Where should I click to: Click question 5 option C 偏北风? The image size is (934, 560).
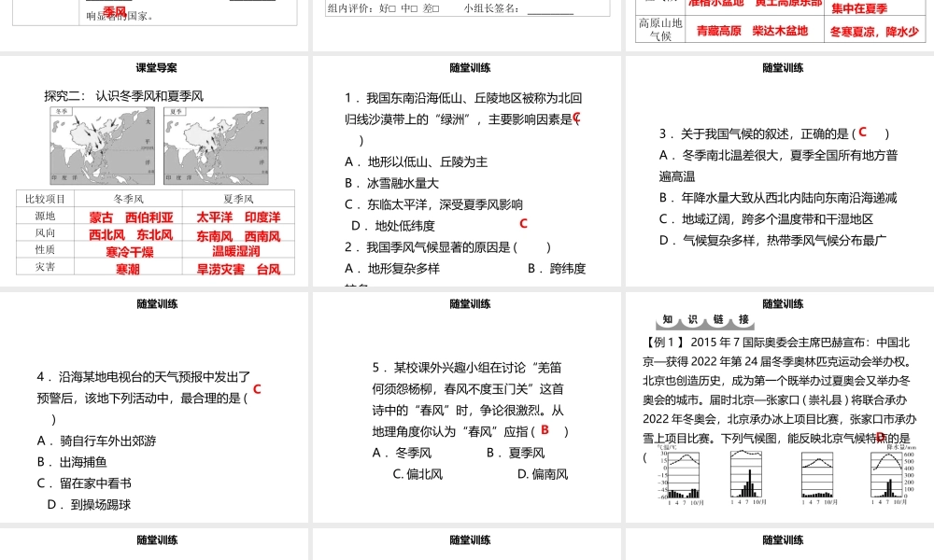(x=417, y=475)
